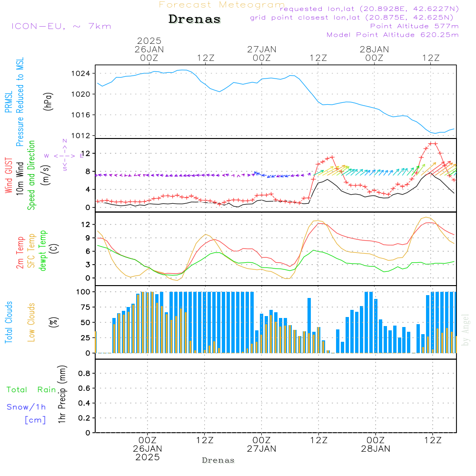The height and width of the screenshot is (476, 476).
Task: Click the '10m Wind' label
Action: click(20, 178)
